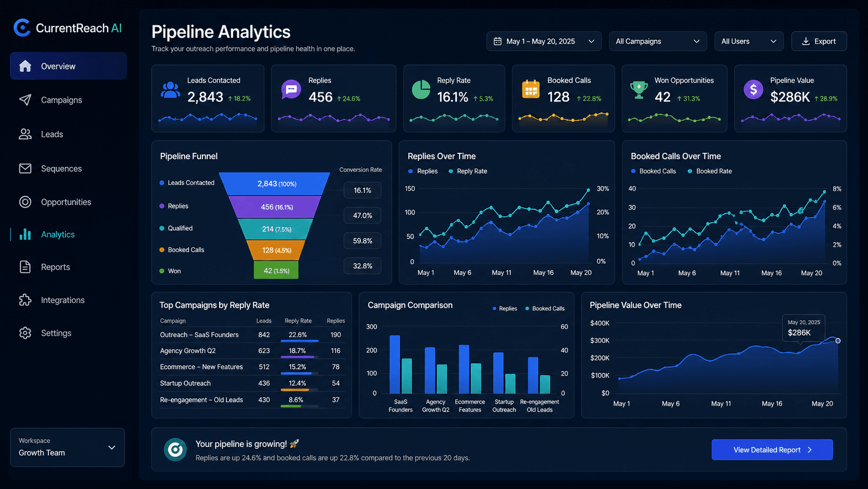Click the Leads people icon in sidebar
Image resolution: width=868 pixels, height=489 pixels.
tap(25, 134)
